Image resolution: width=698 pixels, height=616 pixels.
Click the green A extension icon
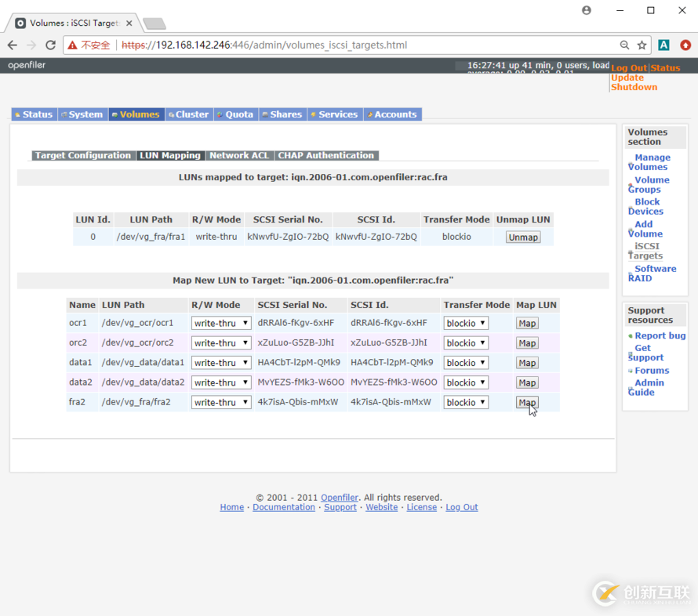point(663,45)
